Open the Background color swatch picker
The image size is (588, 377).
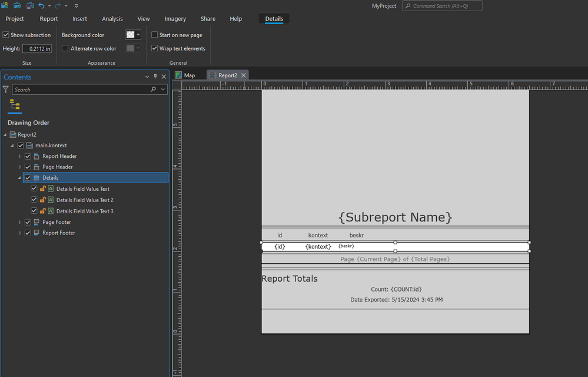pyautogui.click(x=133, y=35)
